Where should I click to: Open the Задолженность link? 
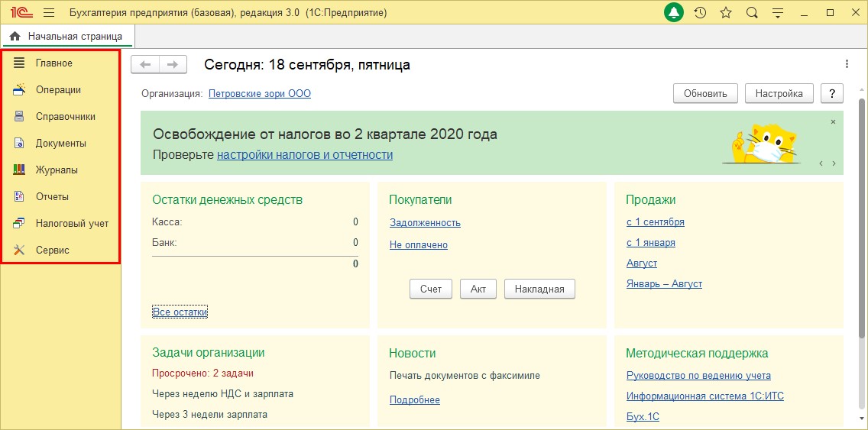point(425,223)
